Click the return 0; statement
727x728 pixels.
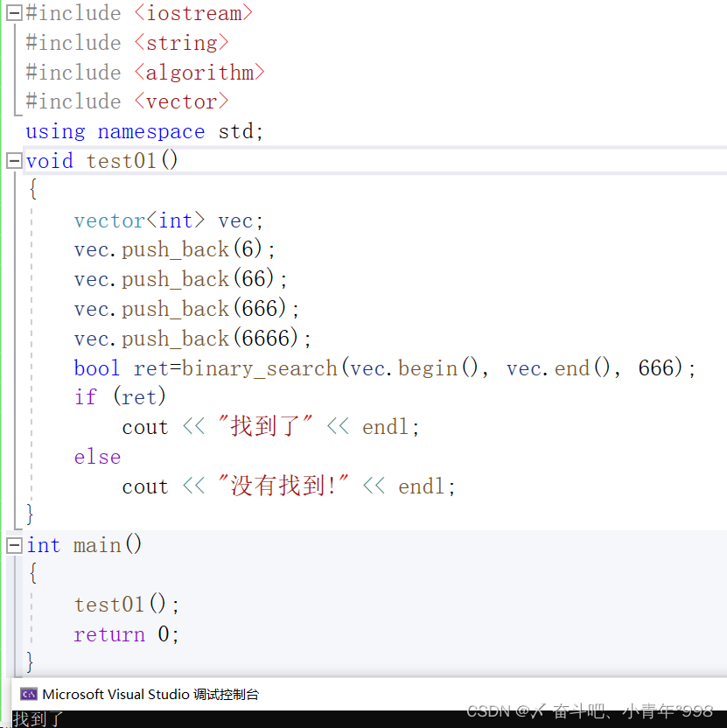[x=127, y=634]
